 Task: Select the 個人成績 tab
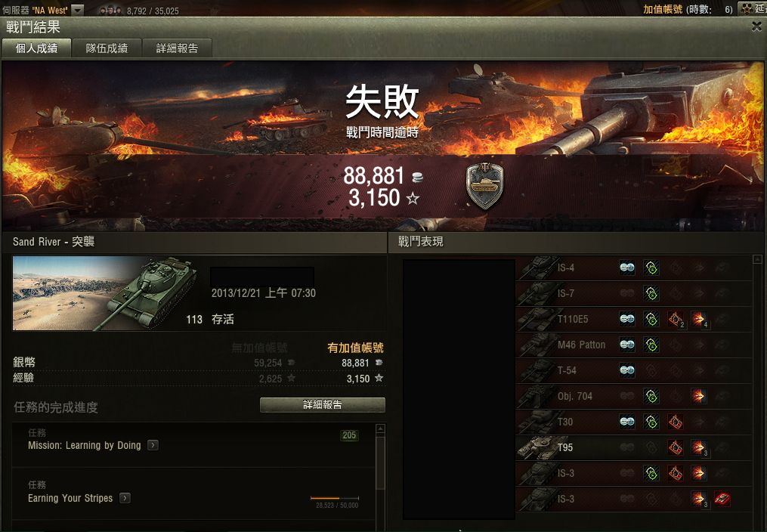pos(37,48)
